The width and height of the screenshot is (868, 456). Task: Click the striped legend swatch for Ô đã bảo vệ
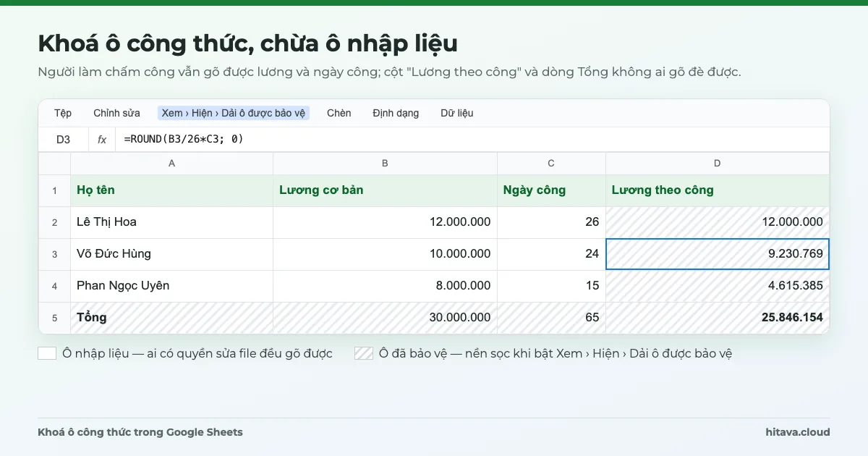click(x=364, y=353)
